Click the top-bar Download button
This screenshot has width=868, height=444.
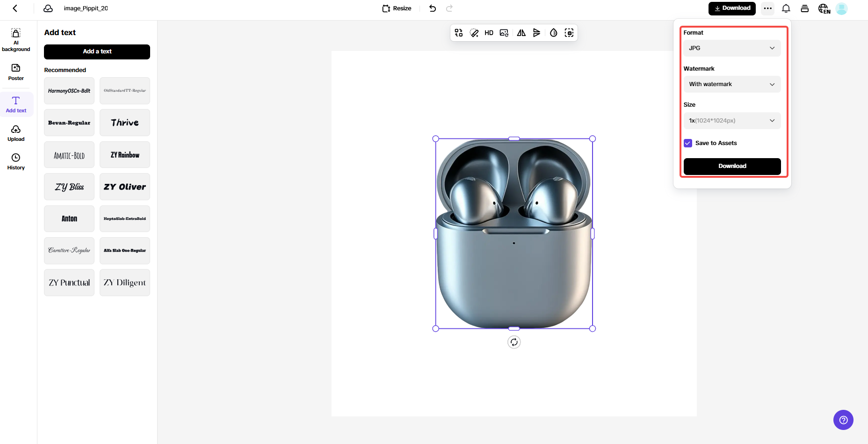tap(732, 8)
